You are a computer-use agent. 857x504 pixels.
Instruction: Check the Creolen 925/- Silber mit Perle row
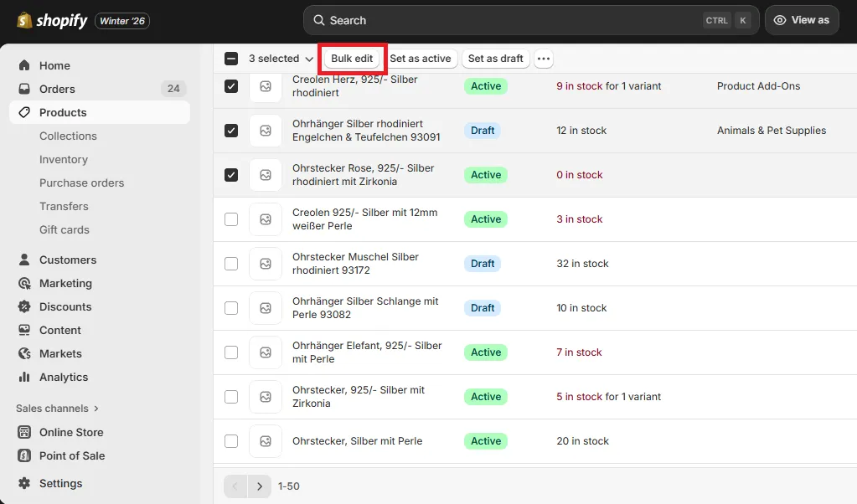[231, 219]
